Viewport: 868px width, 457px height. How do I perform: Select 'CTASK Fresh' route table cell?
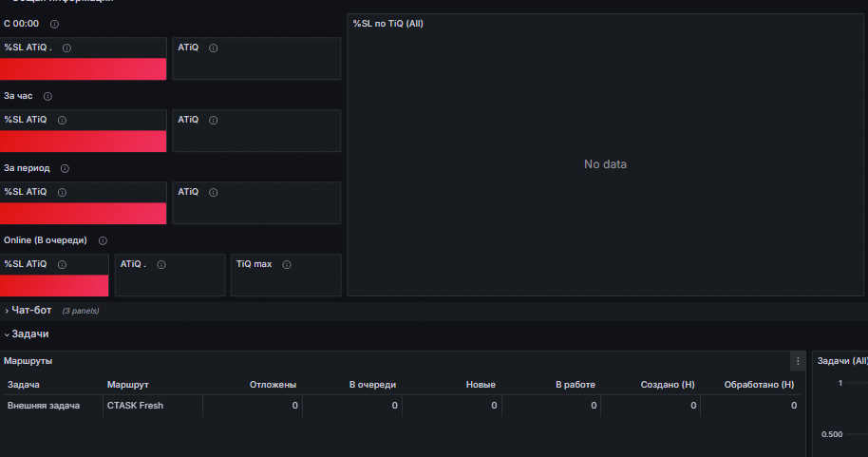(x=153, y=406)
